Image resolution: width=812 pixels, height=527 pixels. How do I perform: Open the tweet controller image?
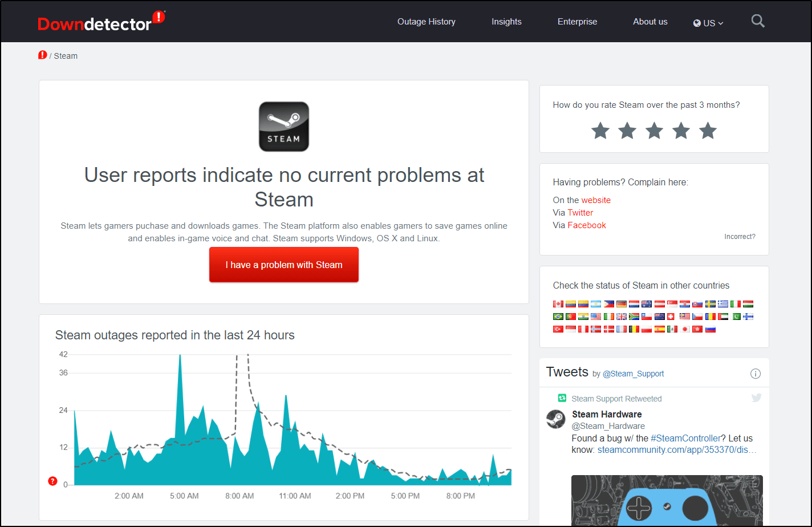667,501
